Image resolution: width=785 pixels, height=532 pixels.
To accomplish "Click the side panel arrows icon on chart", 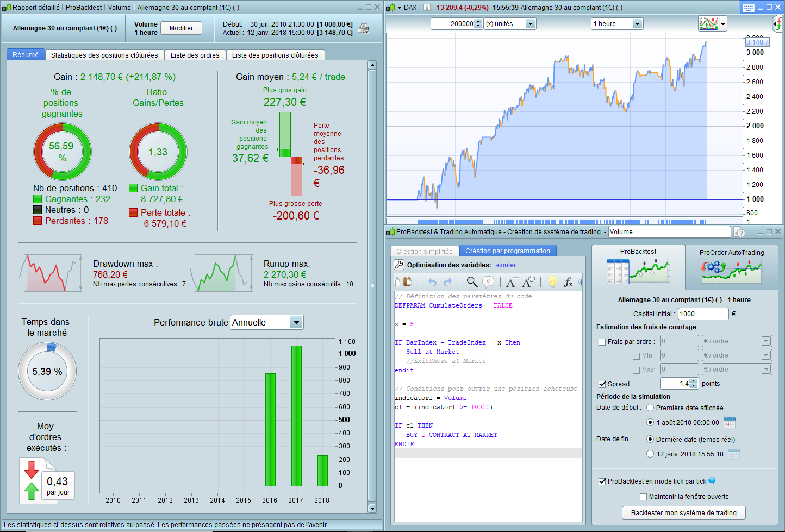I will 778,24.
